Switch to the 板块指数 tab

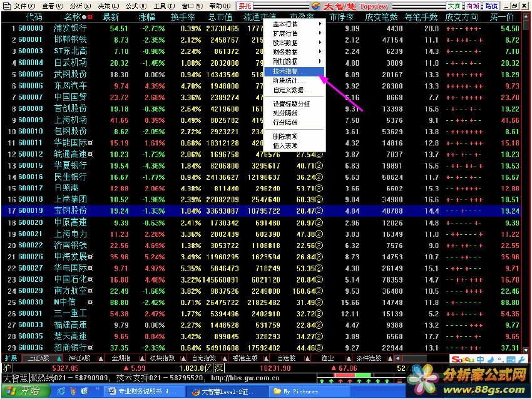click(162, 358)
